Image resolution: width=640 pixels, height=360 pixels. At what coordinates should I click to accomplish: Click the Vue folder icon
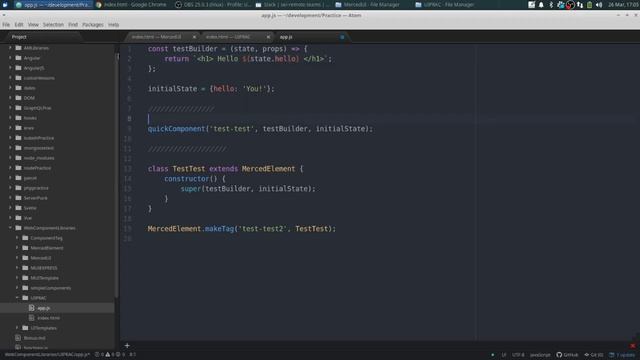coord(18,218)
